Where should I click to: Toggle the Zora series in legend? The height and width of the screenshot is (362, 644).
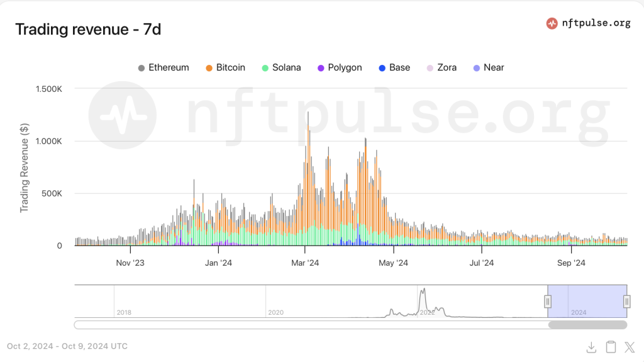click(x=441, y=67)
